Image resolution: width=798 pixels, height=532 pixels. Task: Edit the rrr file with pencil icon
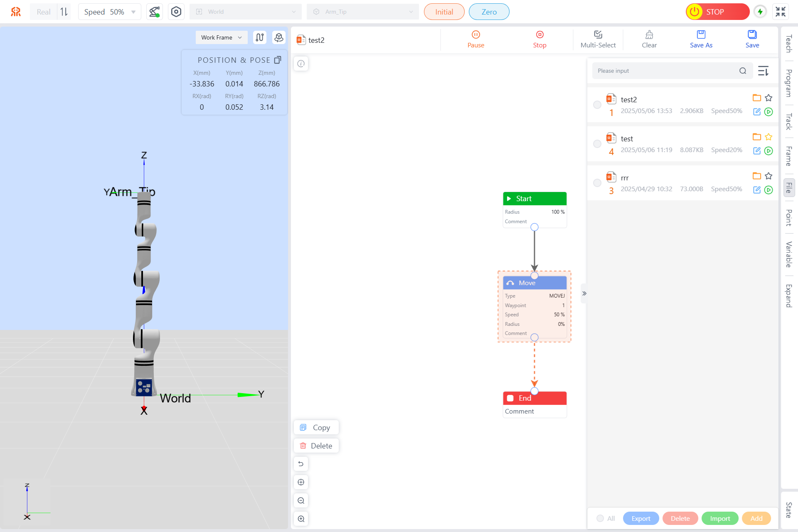click(756, 190)
